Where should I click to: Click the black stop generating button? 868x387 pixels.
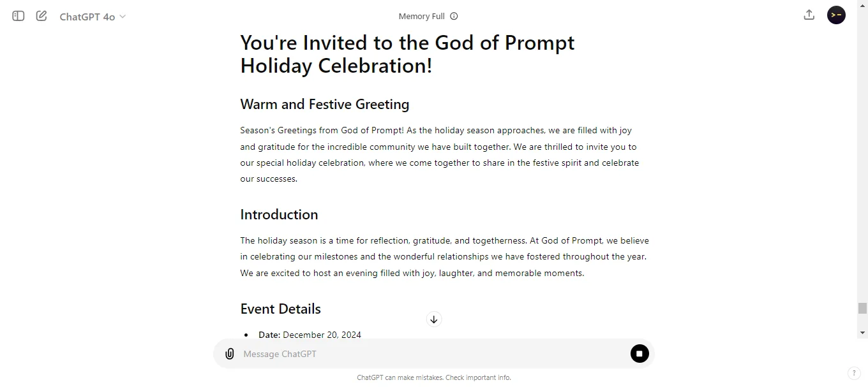point(640,353)
